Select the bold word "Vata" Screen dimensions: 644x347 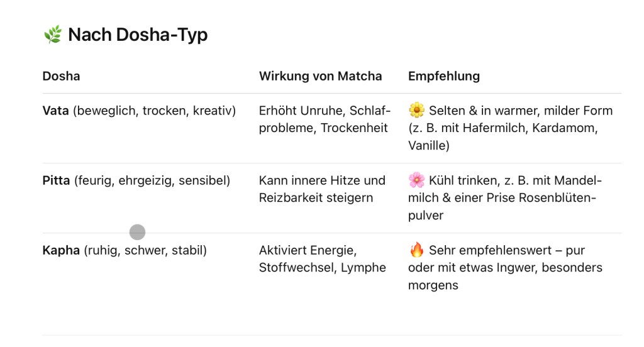coord(56,111)
